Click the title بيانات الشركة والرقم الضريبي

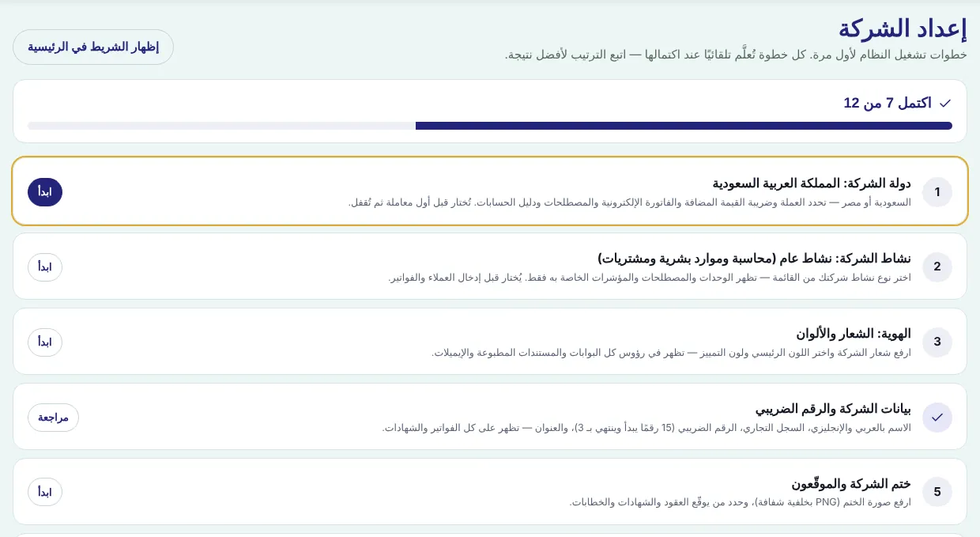(833, 409)
